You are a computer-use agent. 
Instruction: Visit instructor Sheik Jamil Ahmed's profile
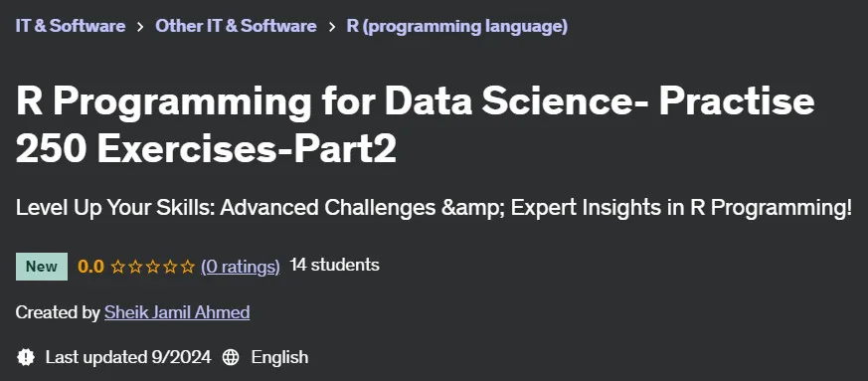coord(177,312)
